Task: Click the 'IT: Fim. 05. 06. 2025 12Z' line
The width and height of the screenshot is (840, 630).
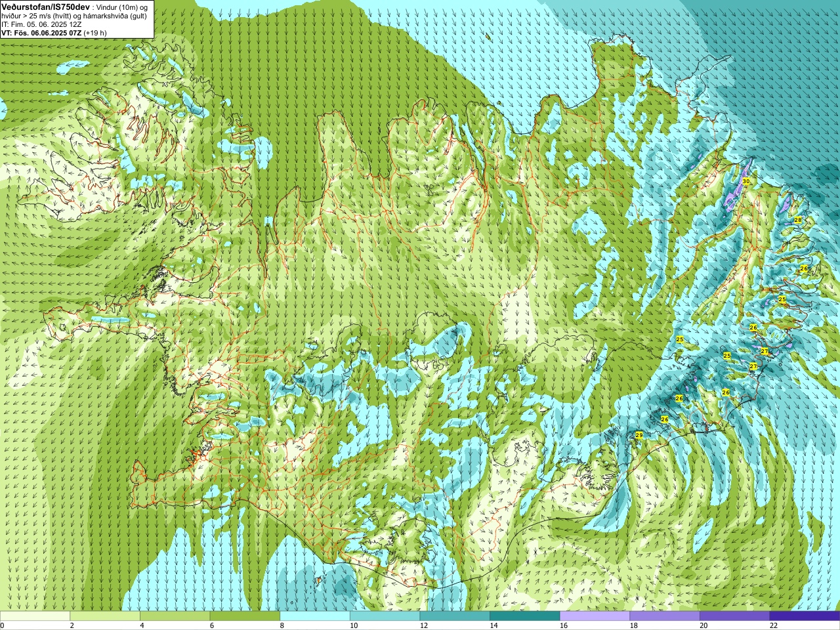Action: point(41,24)
